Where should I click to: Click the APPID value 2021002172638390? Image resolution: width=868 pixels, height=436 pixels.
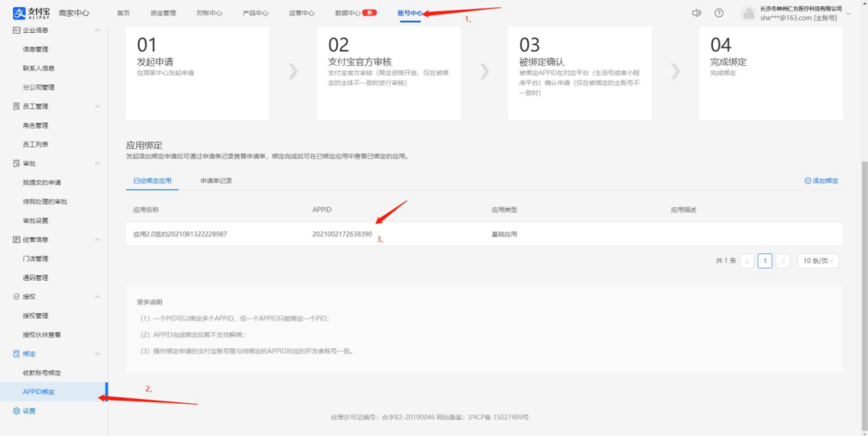[342, 234]
